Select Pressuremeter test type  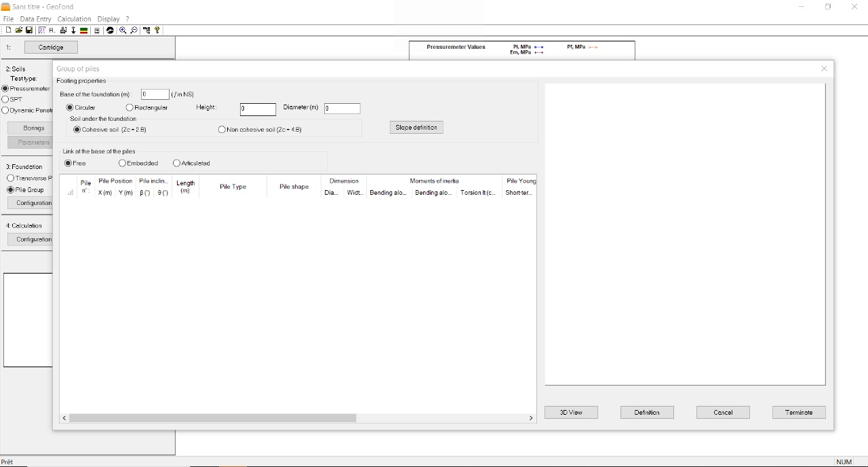pos(26,88)
